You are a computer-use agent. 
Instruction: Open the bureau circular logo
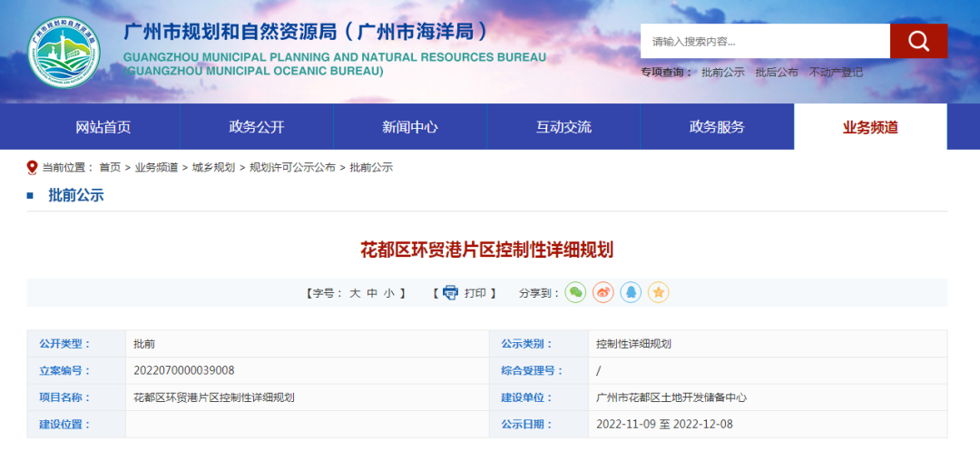(64, 53)
